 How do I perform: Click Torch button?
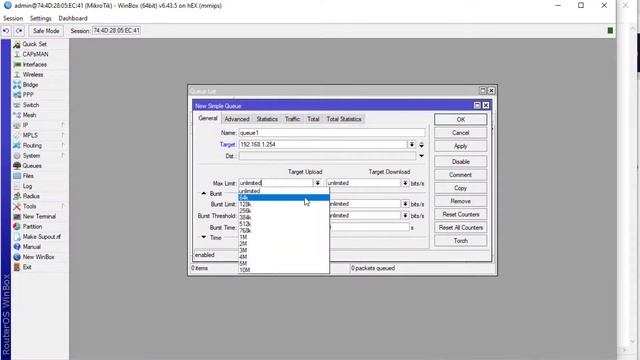point(460,241)
